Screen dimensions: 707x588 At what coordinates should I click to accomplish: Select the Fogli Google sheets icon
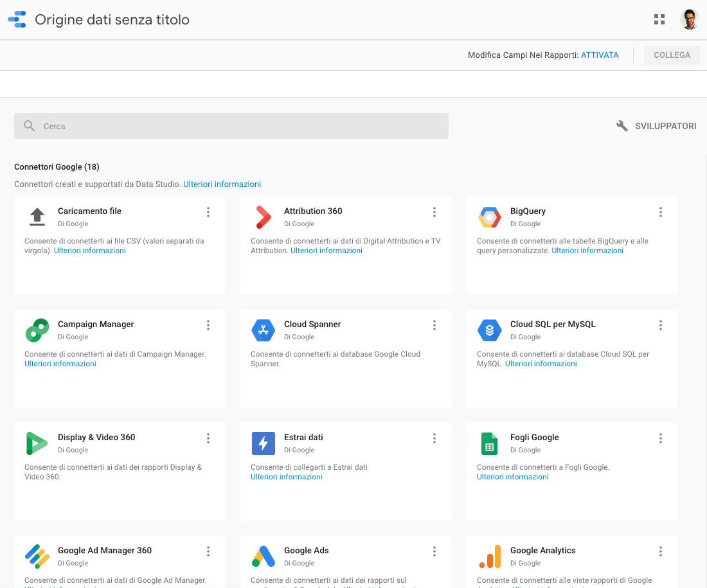point(489,443)
